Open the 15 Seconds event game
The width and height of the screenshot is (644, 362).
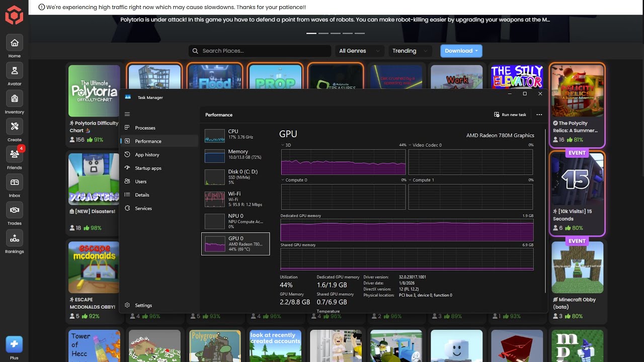(x=577, y=179)
